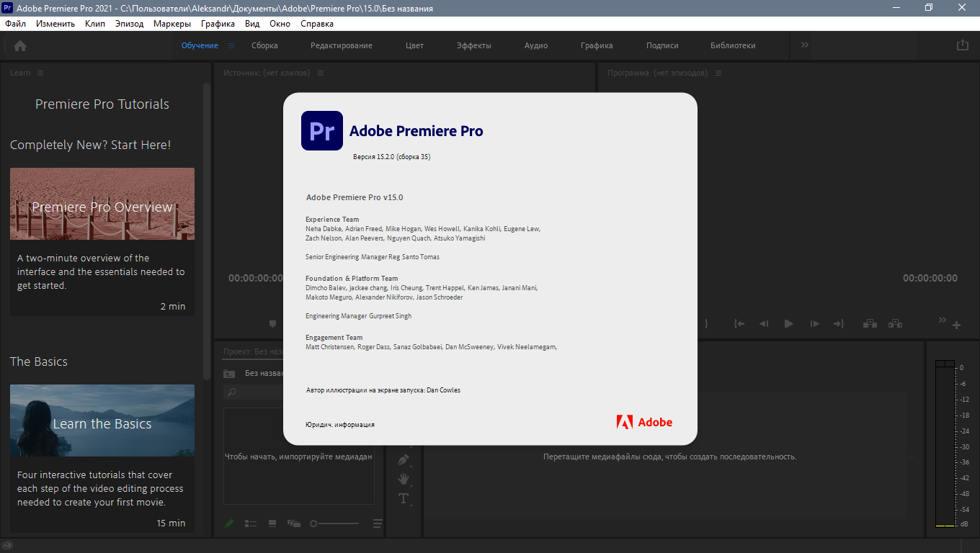The image size is (980, 553).
Task: Select the Hand tool
Action: coord(404,479)
